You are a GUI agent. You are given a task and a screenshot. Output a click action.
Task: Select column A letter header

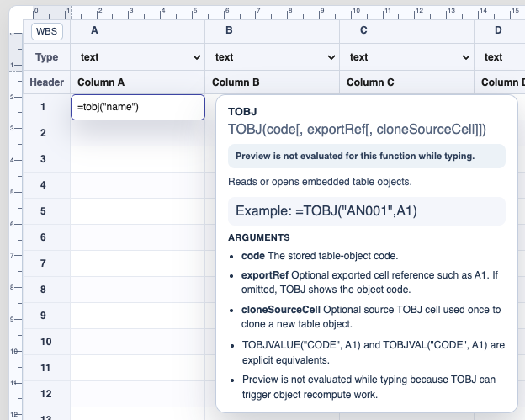138,31
